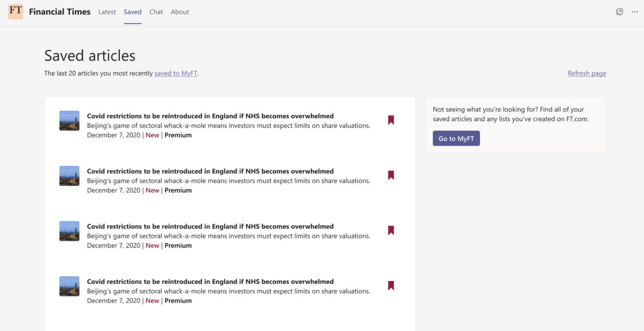The image size is (644, 331).
Task: Go to the About tab
Action: click(x=180, y=12)
